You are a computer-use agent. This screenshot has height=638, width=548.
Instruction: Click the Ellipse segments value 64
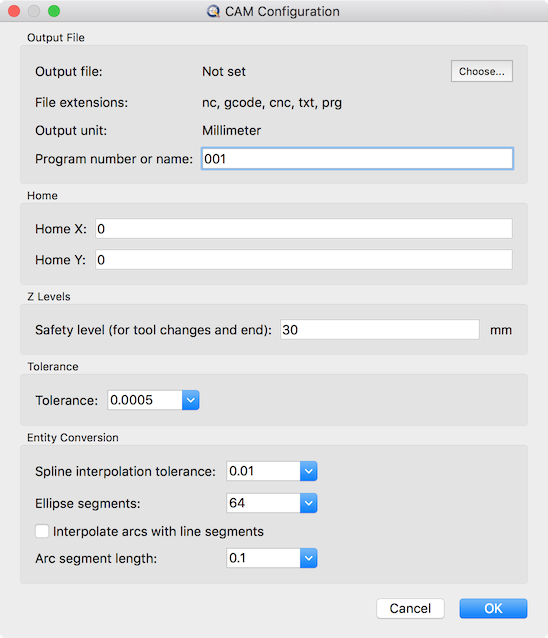tap(263, 503)
